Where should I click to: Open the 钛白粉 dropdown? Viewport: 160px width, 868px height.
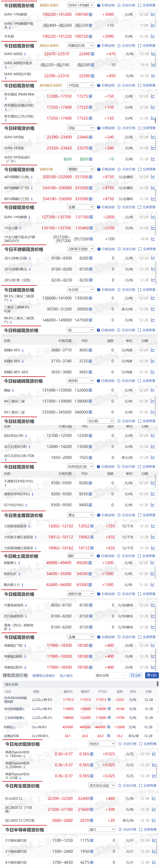[x=101, y=421]
